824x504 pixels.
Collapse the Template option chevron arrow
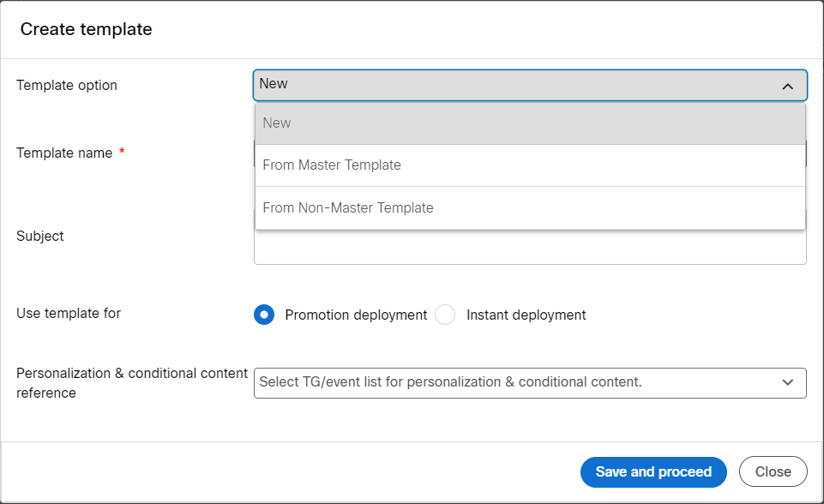click(787, 87)
